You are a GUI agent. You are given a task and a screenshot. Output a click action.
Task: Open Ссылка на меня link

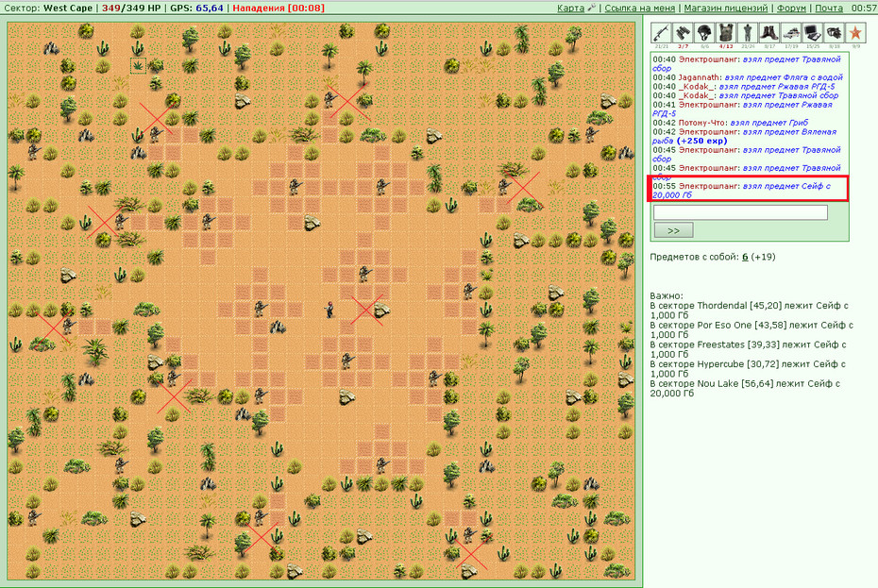tap(640, 8)
